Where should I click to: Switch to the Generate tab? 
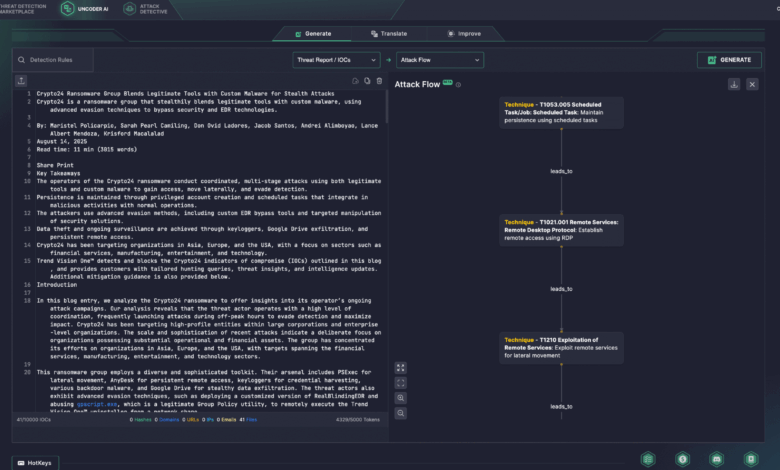tap(312, 34)
